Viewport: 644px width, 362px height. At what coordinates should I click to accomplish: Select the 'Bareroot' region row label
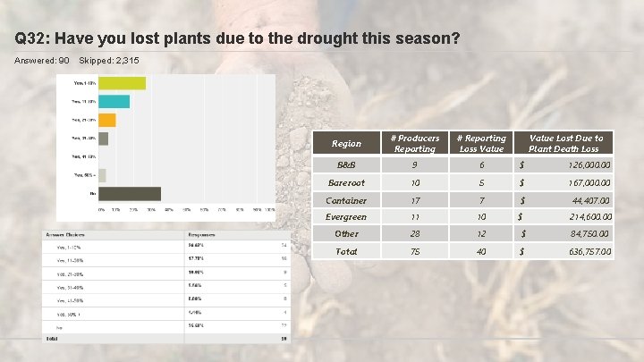[346, 182]
